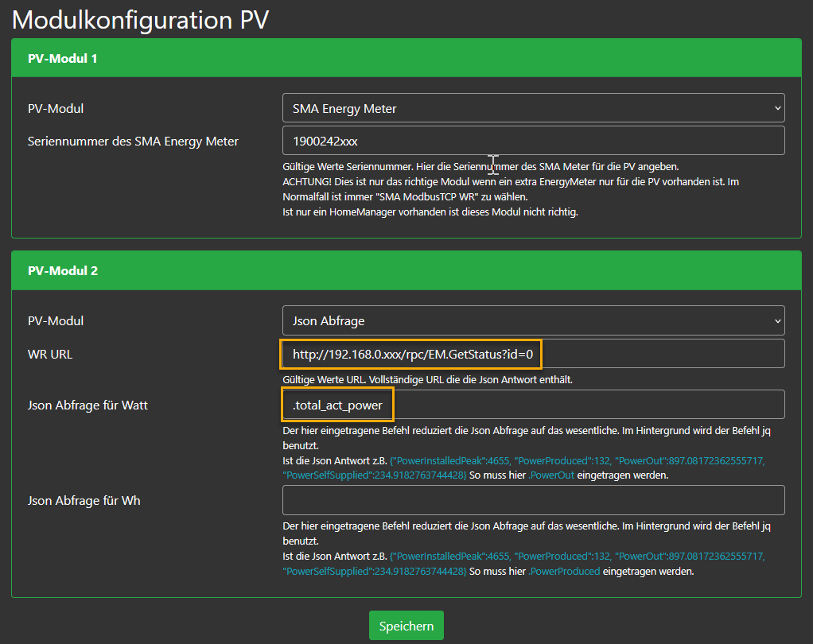The image size is (813, 644).
Task: Click the highlighted .PowerProduced example text
Action: (564, 571)
